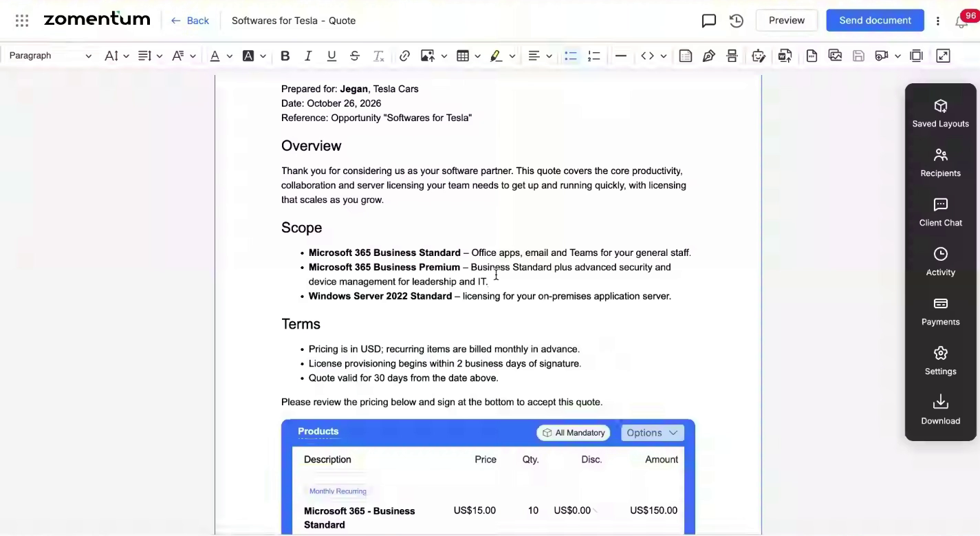Pick the font color swatch
The height and width of the screenshot is (536, 980).
[215, 56]
